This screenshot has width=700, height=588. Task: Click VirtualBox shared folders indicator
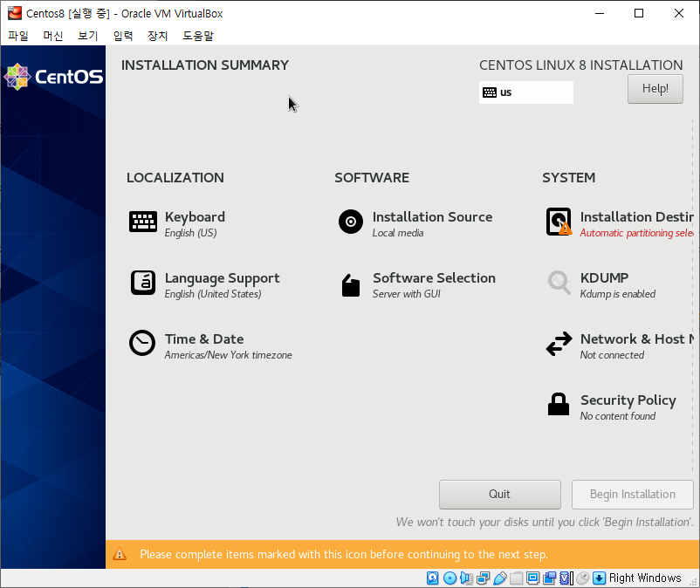click(516, 578)
